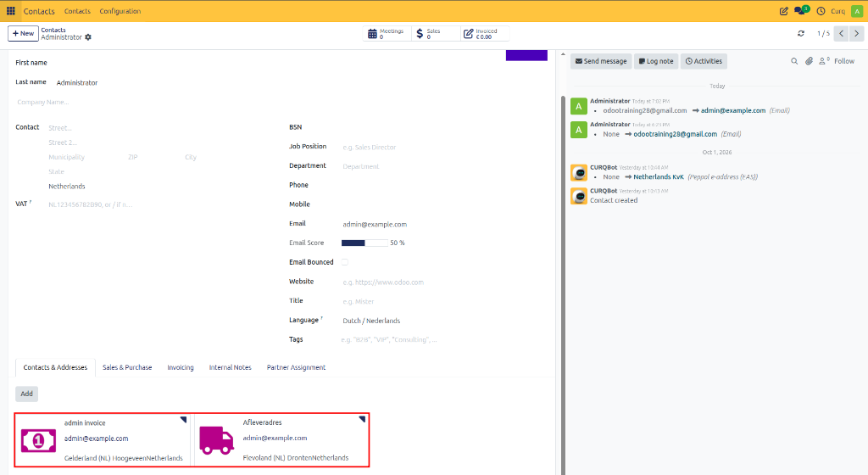
Task: Click the Netherlands KvK value text
Action: click(658, 177)
